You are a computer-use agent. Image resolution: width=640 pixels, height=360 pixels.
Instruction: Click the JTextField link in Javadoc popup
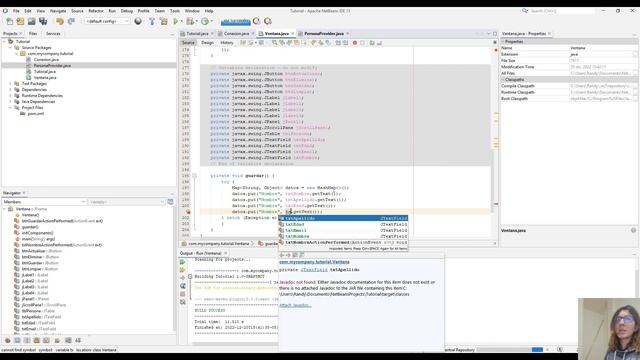(314, 270)
